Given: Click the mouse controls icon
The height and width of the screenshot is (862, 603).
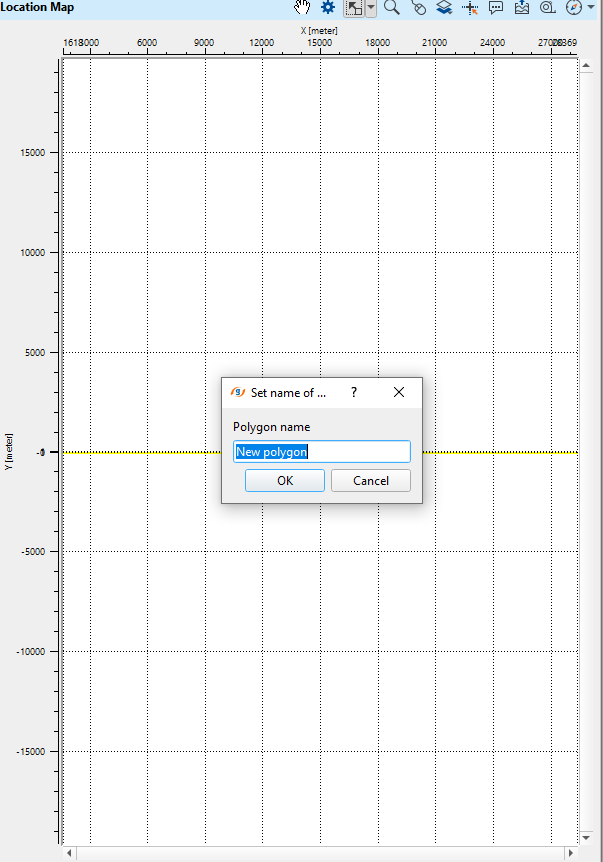Looking at the screenshot, I should pos(418,7).
